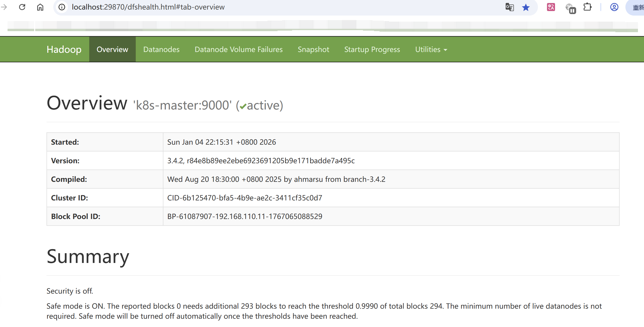Open the browser profile avatar icon
The image size is (644, 327).
click(x=614, y=7)
